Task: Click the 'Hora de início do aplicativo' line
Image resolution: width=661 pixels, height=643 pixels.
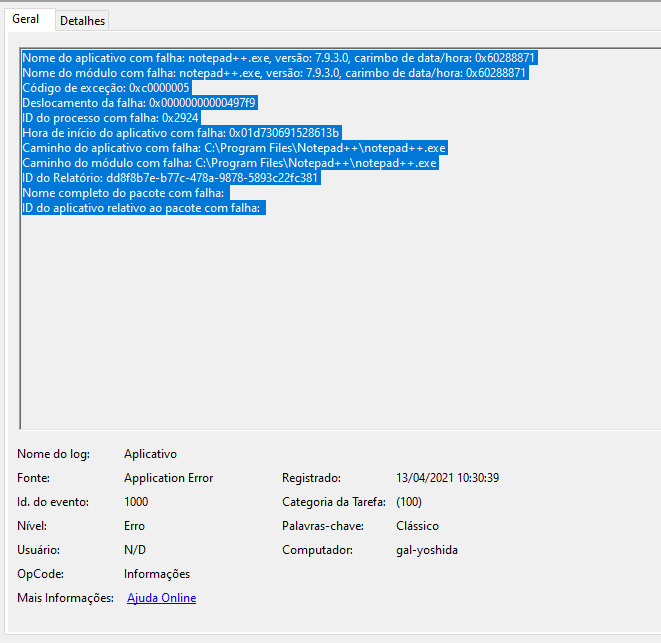Action: (x=181, y=133)
